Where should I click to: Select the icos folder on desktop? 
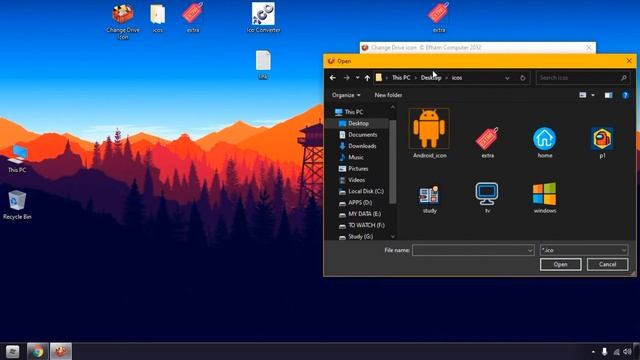click(158, 18)
